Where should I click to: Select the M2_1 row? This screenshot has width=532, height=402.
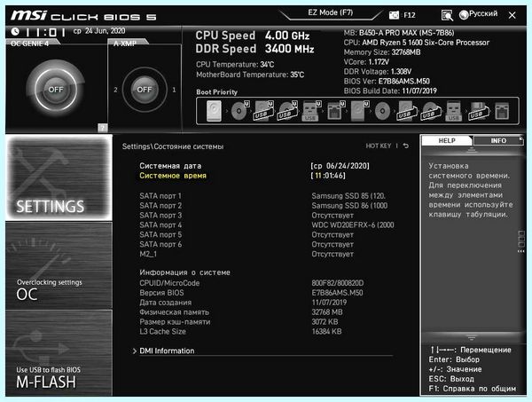pyautogui.click(x=266, y=254)
